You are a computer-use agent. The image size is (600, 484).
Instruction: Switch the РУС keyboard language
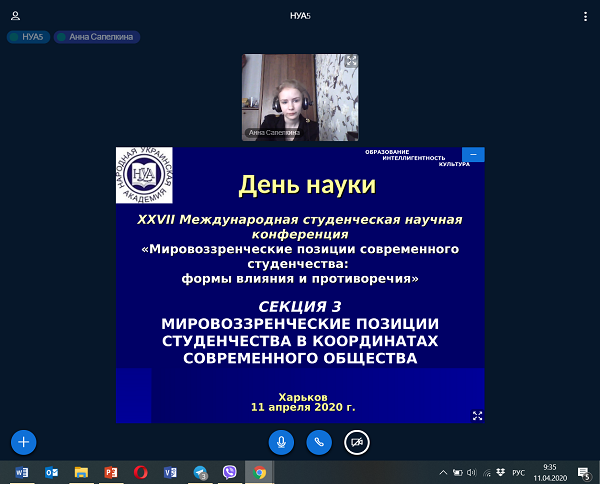click(x=518, y=472)
